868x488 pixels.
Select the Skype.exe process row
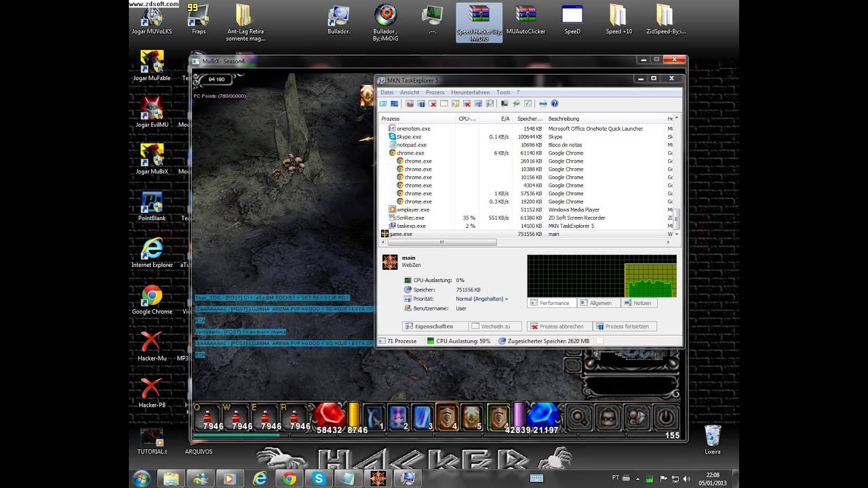526,137
